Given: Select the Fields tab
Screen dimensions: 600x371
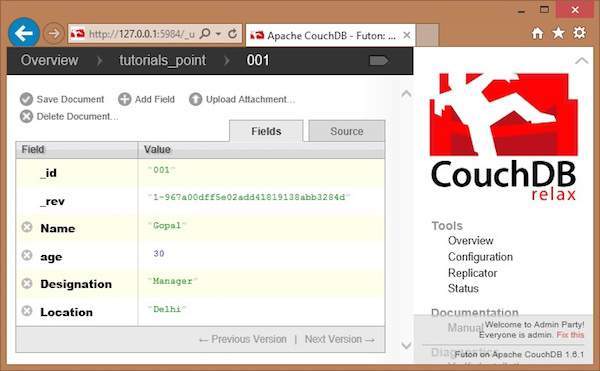Looking at the screenshot, I should [266, 131].
